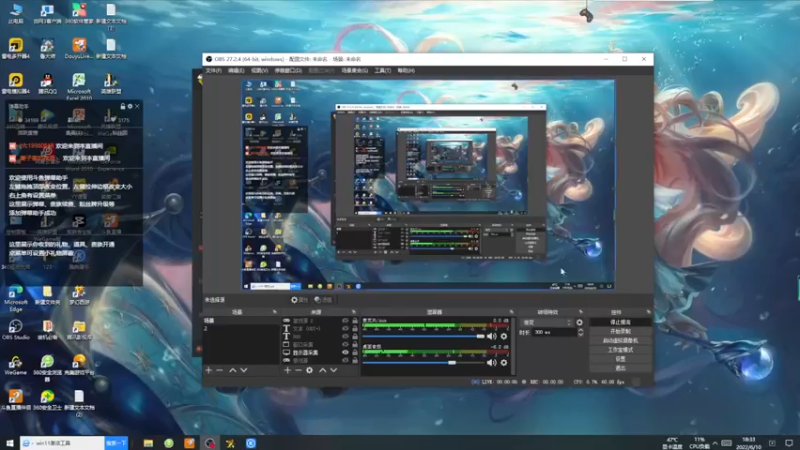Image resolution: width=800 pixels, height=450 pixels.
Task: Click the 开始录制 button
Action: pyautogui.click(x=620, y=331)
